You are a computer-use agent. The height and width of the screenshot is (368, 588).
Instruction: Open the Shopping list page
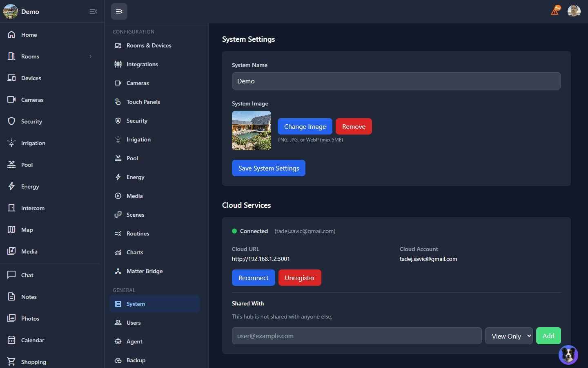[33, 362]
